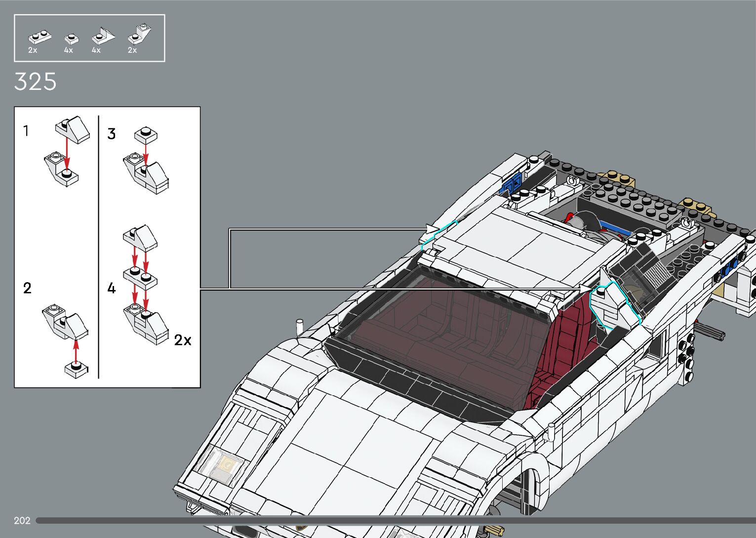Image resolution: width=756 pixels, height=538 pixels.
Task: Select the cyan-highlighted assembly beside the red seat
Action: coord(614,304)
